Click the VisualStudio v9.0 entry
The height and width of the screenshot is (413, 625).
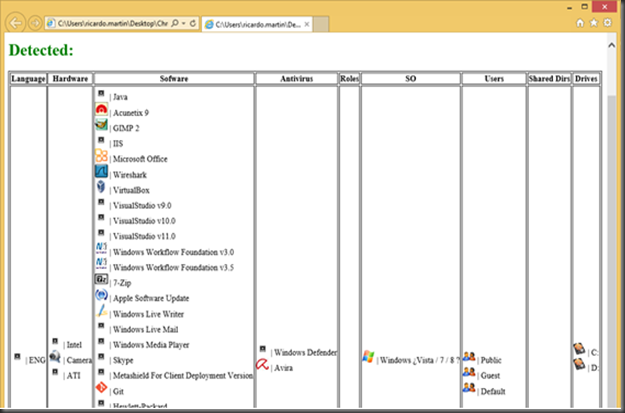142,206
